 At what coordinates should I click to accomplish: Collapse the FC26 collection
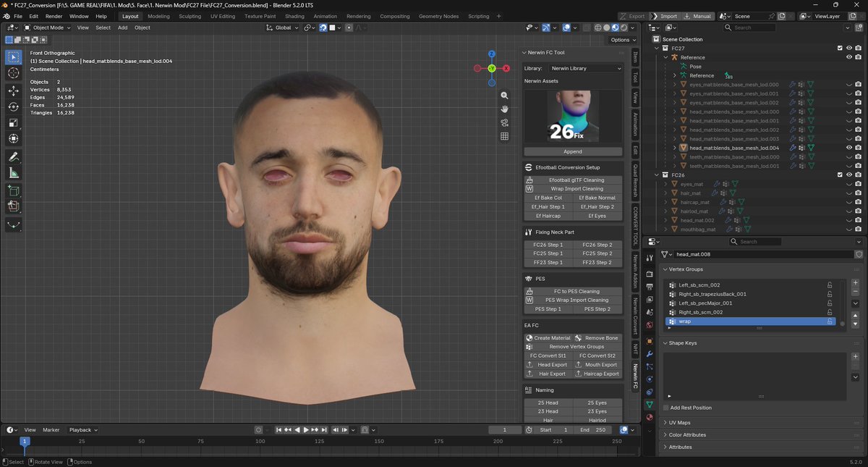point(657,175)
